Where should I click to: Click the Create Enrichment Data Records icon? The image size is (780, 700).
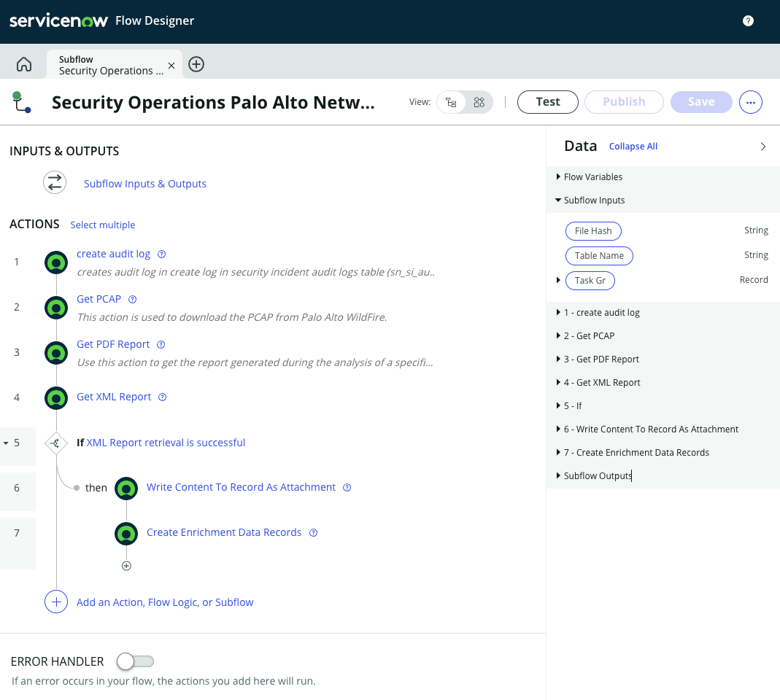(126, 534)
